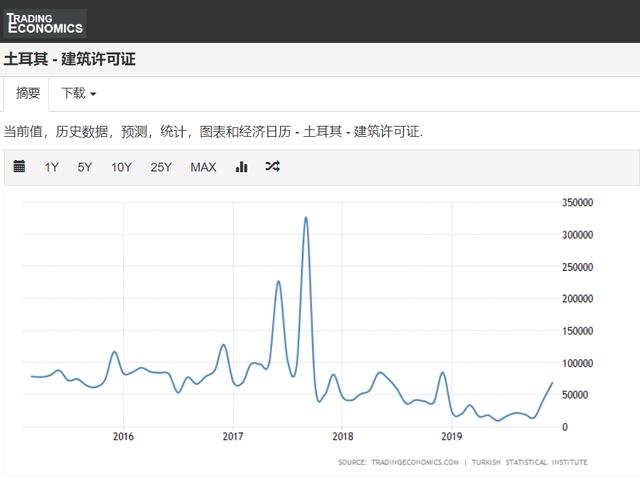Image resolution: width=640 pixels, height=490 pixels.
Task: Choose the 10Y time range
Action: click(x=121, y=167)
